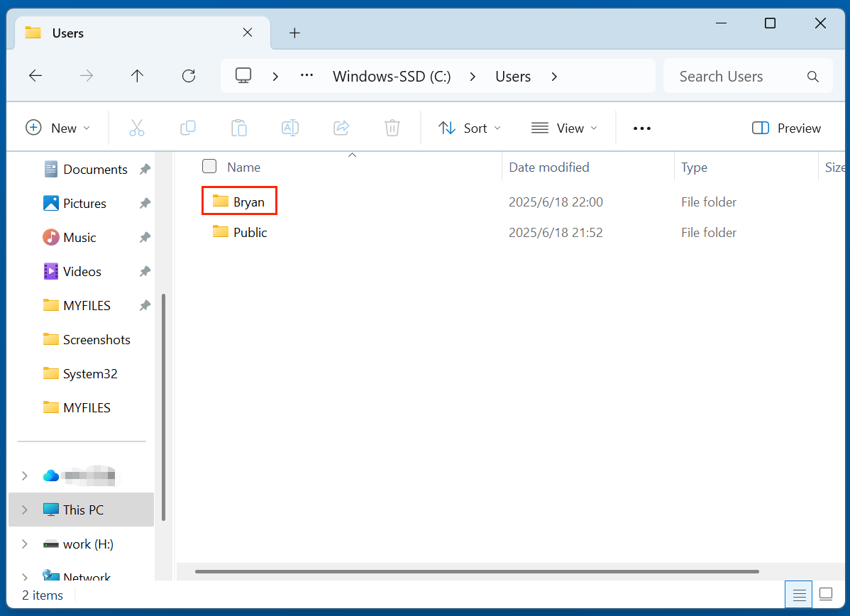The width and height of the screenshot is (850, 616).
Task: Open a new tab with plus
Action: coord(295,33)
